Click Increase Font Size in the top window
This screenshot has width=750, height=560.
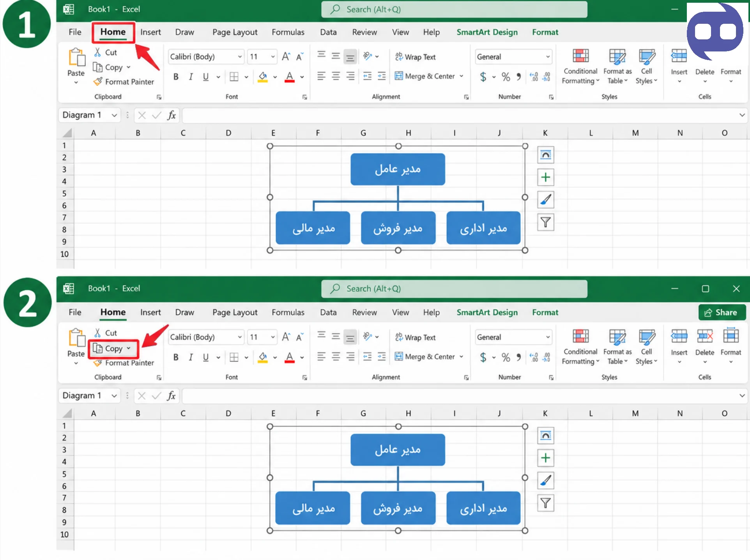[286, 57]
